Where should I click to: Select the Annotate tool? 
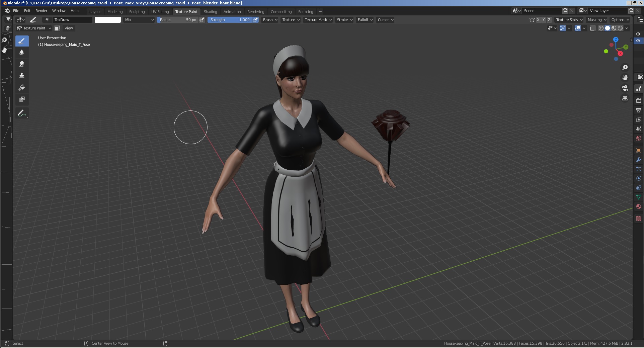22,113
